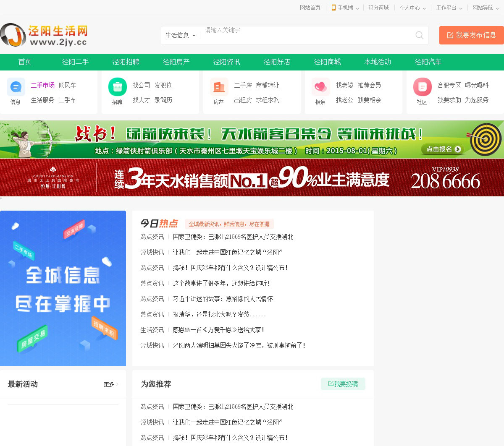504x446 pixels.
Task: Click the 找老公 link
Action: pyautogui.click(x=344, y=100)
